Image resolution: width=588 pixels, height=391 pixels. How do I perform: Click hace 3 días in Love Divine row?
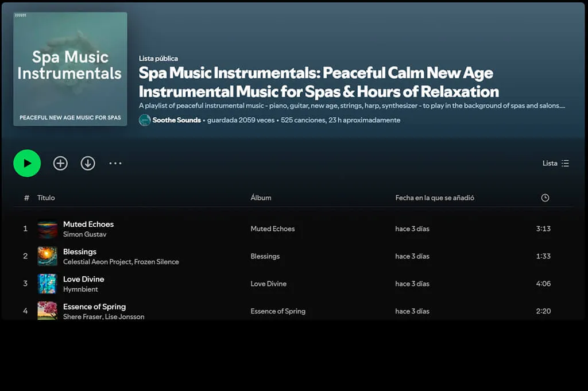[x=412, y=284]
